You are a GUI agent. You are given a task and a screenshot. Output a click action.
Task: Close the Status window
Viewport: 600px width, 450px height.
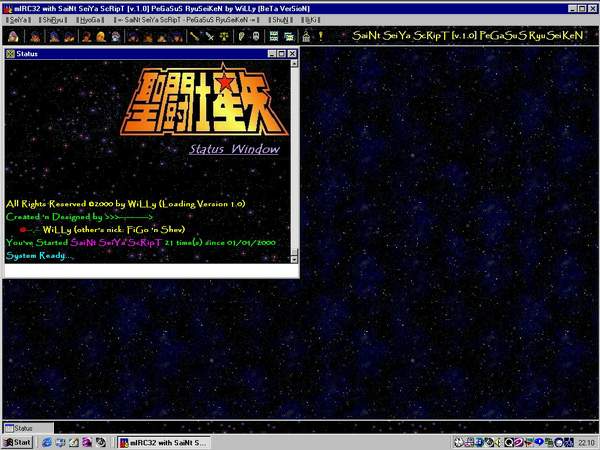pyautogui.click(x=292, y=54)
